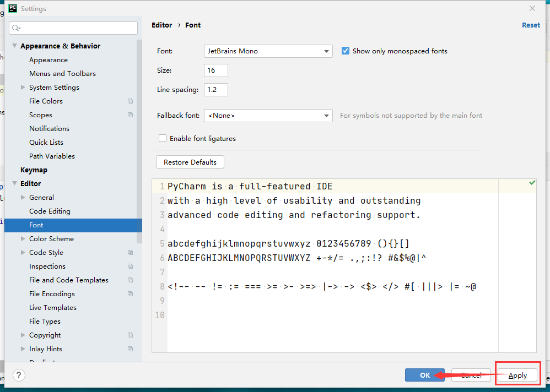Select Keymap in settings tree
Viewport: 550px width, 392px height.
[34, 170]
